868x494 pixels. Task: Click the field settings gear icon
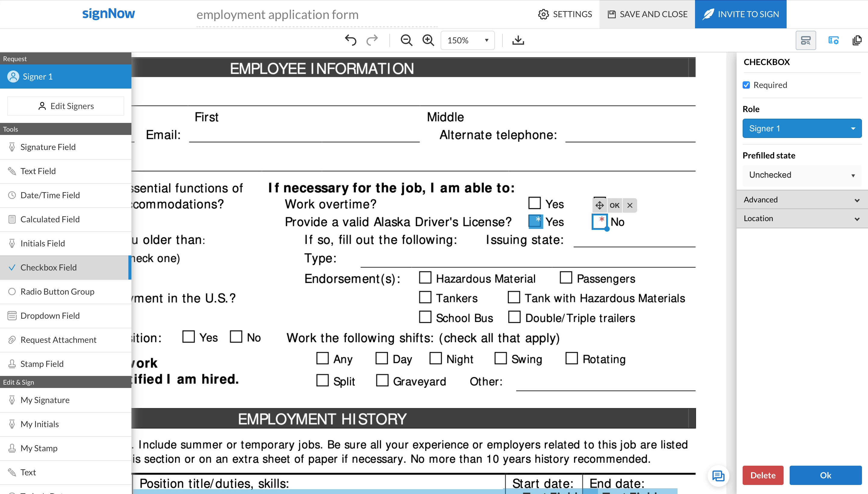point(833,40)
